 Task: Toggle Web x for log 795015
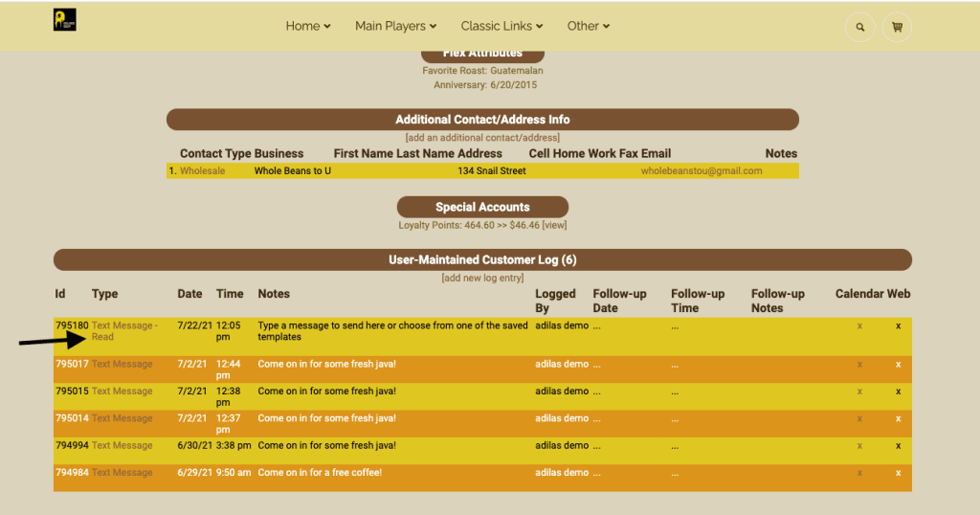tap(898, 392)
